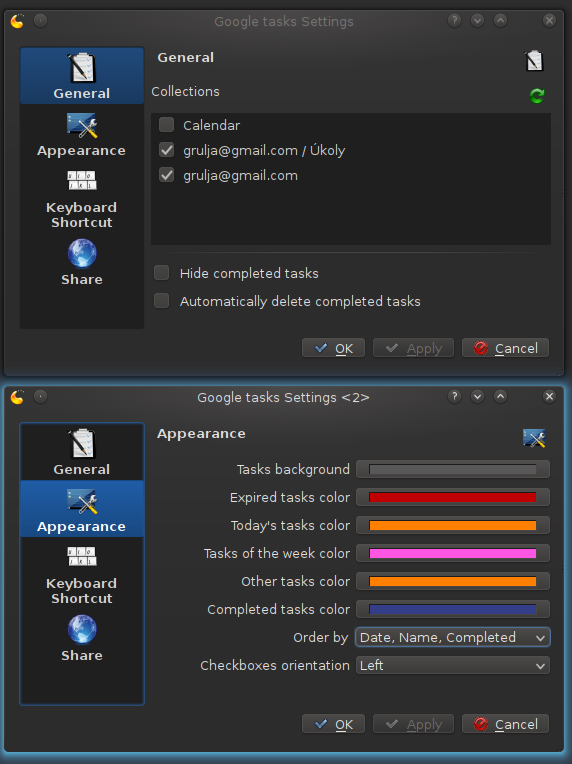This screenshot has width=572, height=764.
Task: Click the Appearance icon in Settings <2> sidebar
Action: pos(82,502)
